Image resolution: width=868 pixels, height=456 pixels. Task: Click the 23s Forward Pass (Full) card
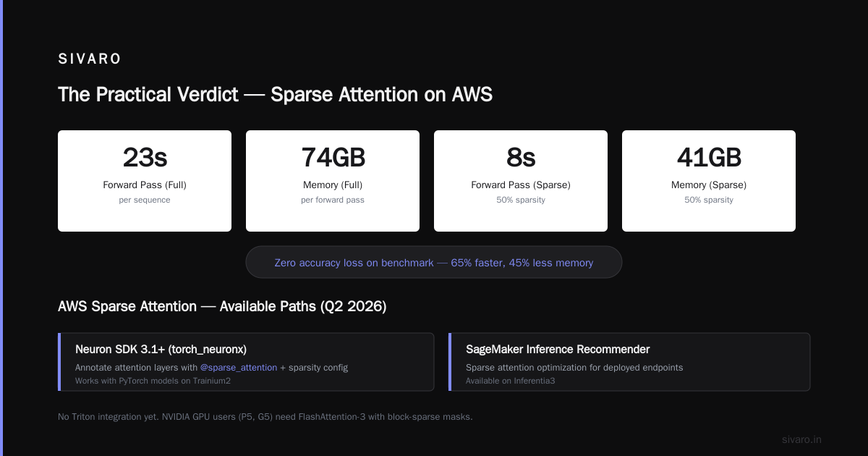coord(145,181)
